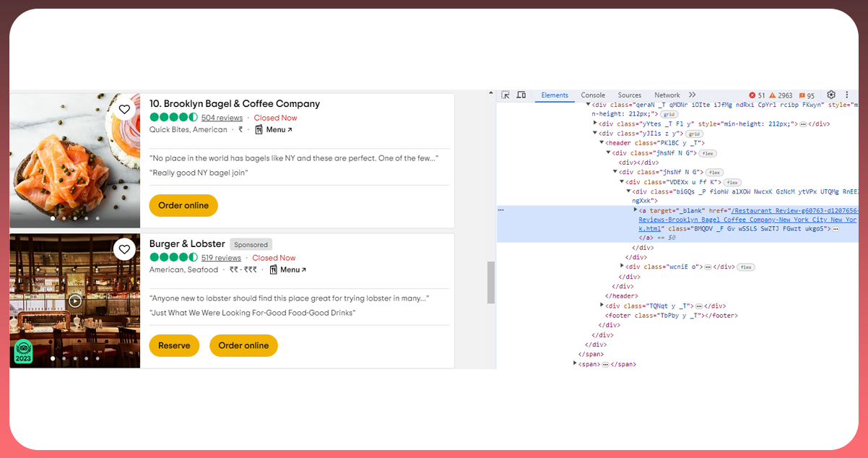Switch to the Network tab
Viewport: 868px width, 458px height.
(x=667, y=95)
